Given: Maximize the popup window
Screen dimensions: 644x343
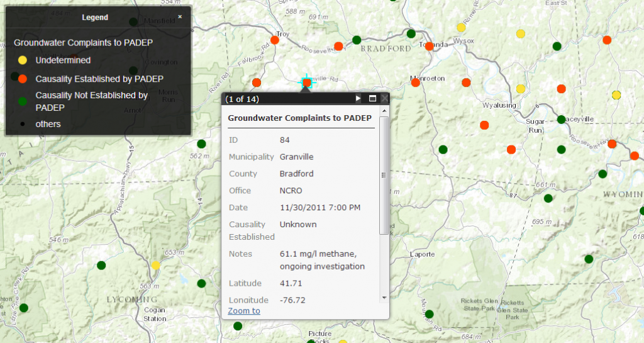Looking at the screenshot, I should click(x=372, y=98).
